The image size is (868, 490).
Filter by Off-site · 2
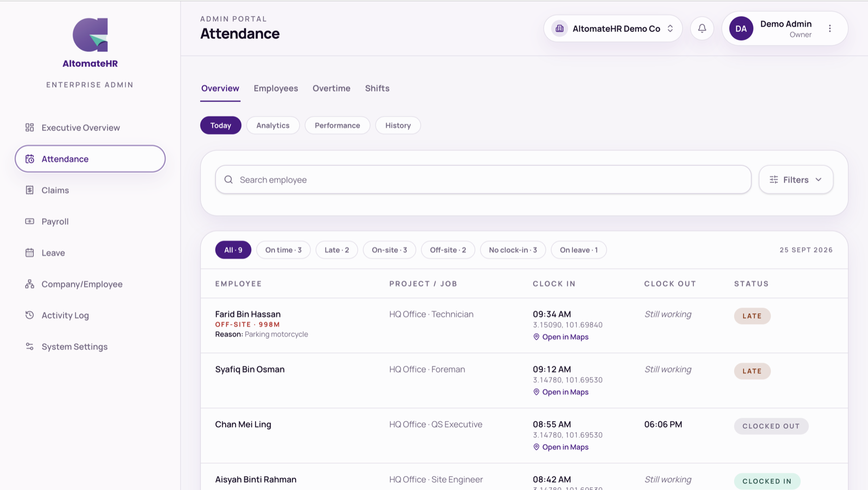[x=448, y=250]
